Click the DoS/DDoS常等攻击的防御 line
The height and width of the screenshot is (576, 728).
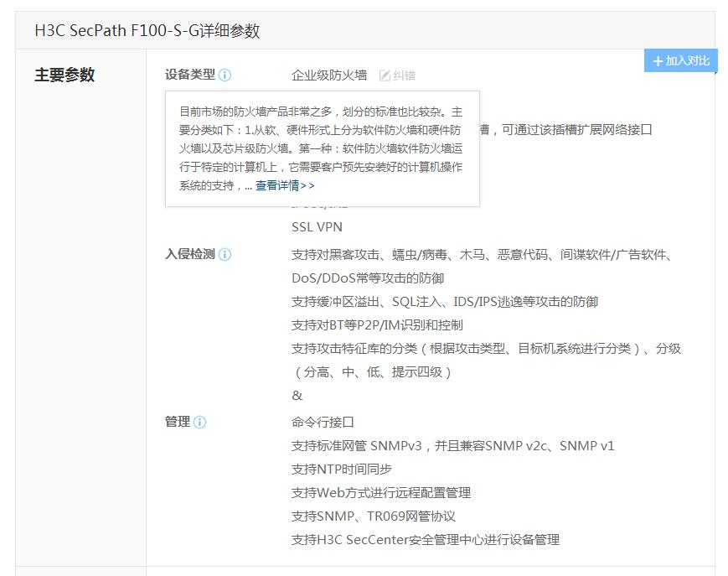[368, 278]
